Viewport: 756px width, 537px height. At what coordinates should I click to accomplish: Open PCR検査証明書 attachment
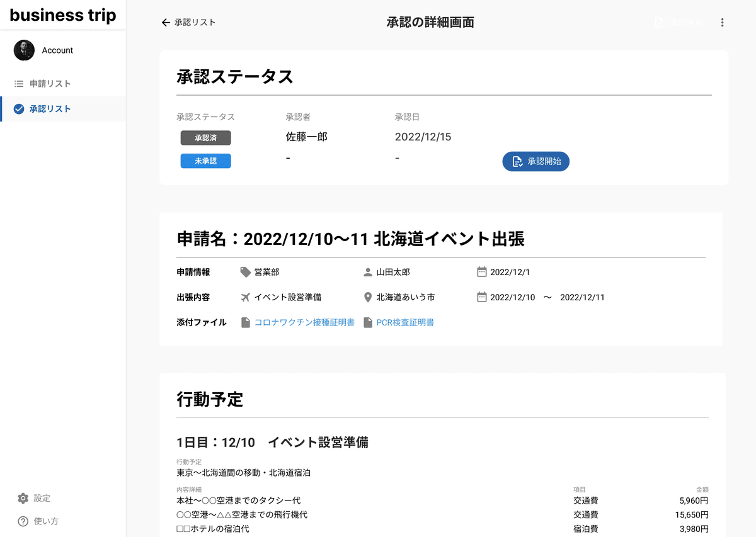(x=405, y=322)
